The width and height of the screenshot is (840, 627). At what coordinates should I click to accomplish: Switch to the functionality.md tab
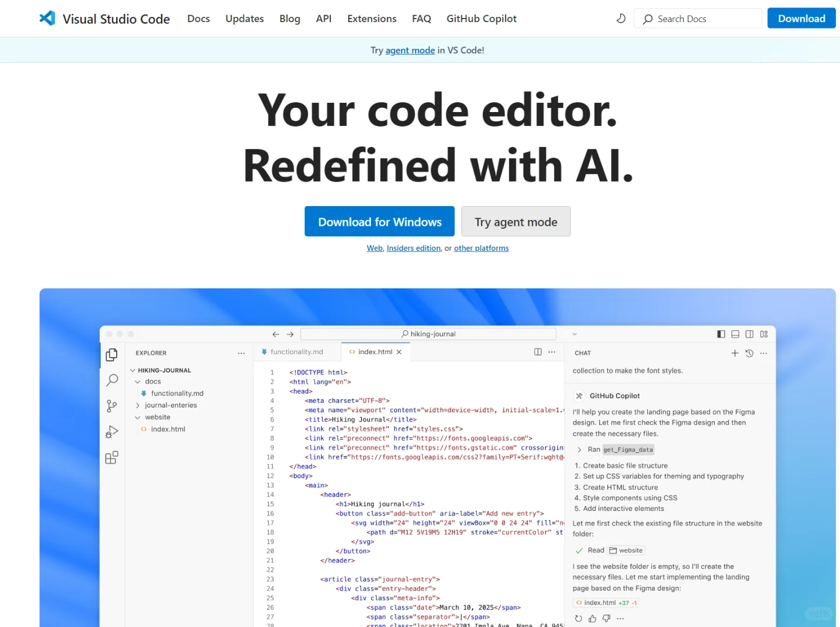pos(297,351)
